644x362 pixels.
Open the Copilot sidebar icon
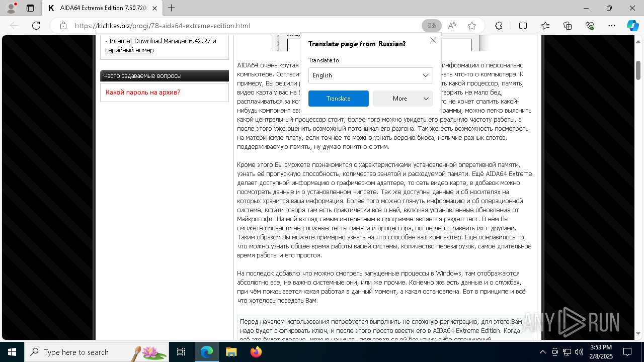point(632,26)
